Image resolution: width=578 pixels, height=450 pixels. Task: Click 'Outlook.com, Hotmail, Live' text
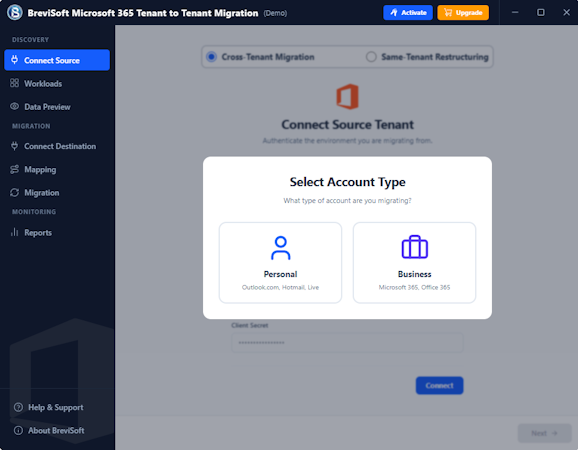[281, 287]
